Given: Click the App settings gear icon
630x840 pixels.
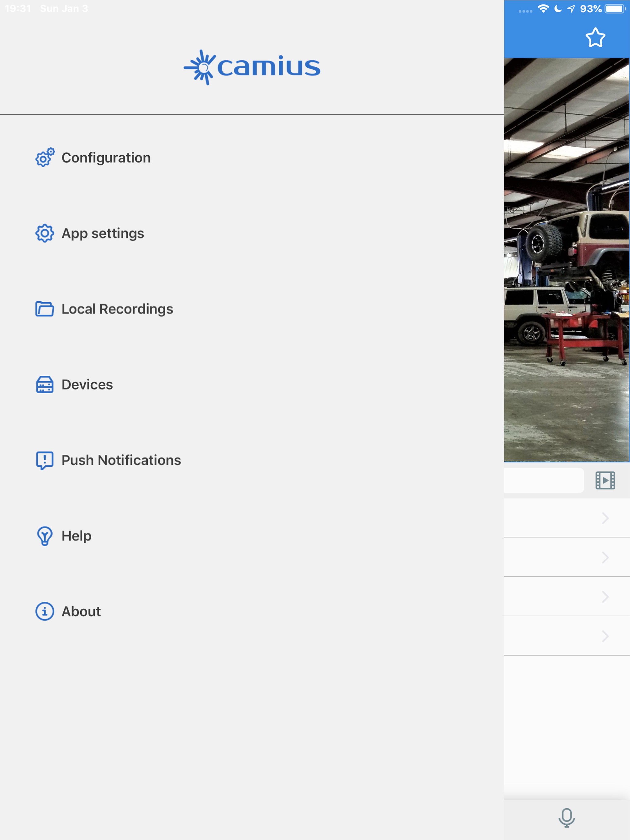Looking at the screenshot, I should 45,233.
